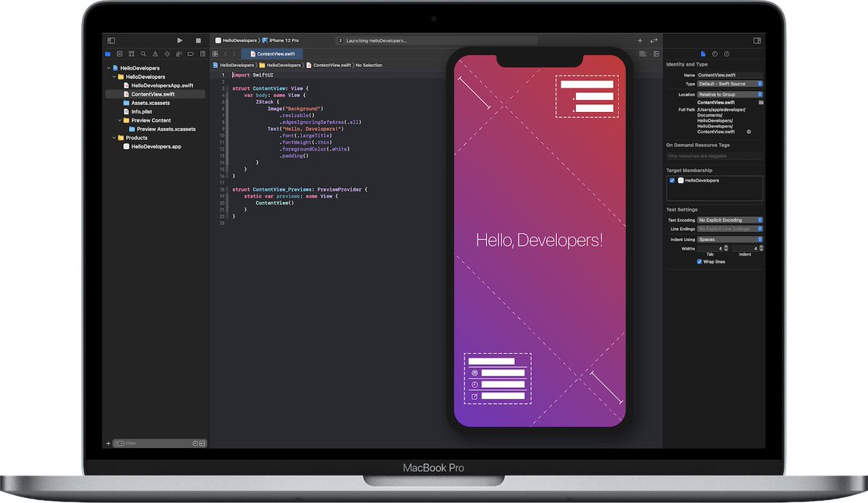Viewport: 868px width, 503px height.
Task: Open a new editor tab with the plus button
Action: [639, 40]
